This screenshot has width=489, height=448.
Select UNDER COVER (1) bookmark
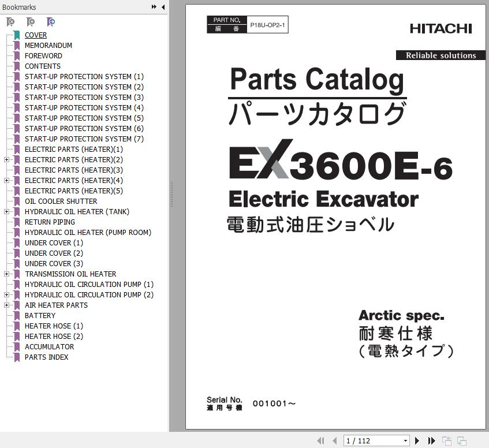(x=54, y=243)
